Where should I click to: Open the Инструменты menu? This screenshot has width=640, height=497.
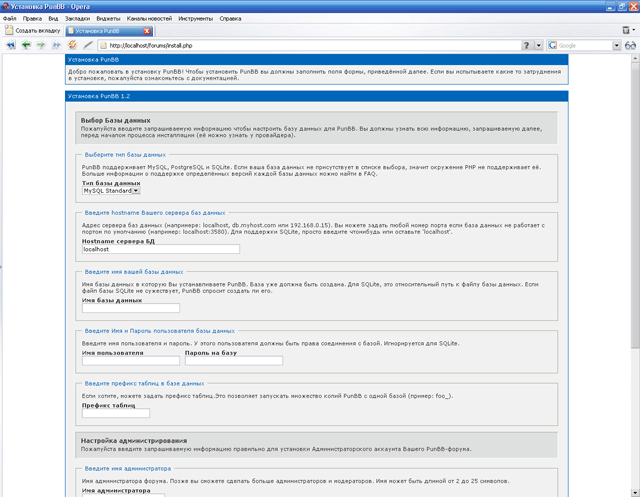[x=196, y=18]
